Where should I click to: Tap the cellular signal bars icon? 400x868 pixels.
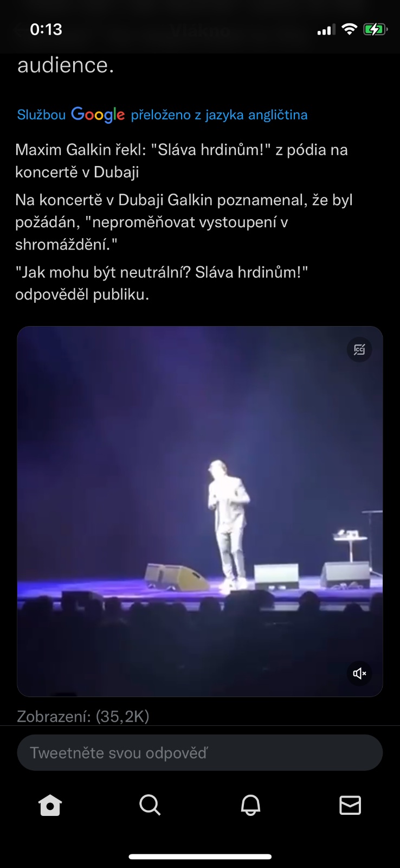coord(326,30)
